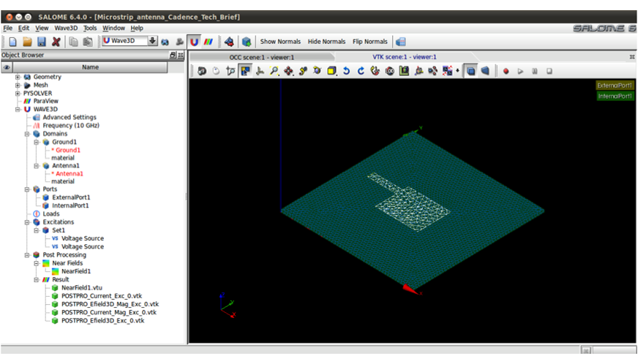Screen dimensions: 638x364
Task: Toggle the highlighted selection mode icon
Action: [x=245, y=71]
